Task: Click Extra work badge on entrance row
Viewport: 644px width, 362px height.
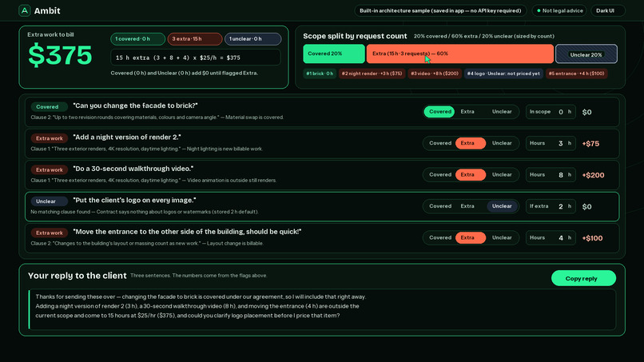Action: (49, 233)
